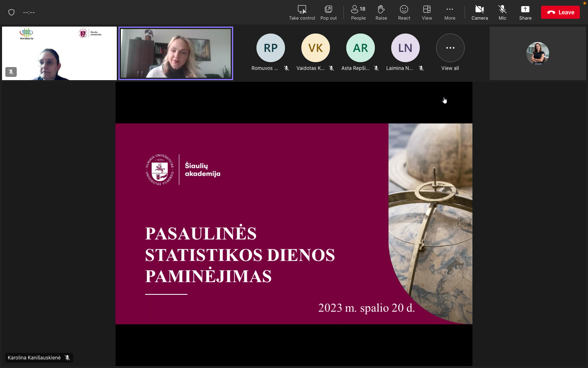Open the View layout options
Screen dimensions: 588x368
point(427,12)
